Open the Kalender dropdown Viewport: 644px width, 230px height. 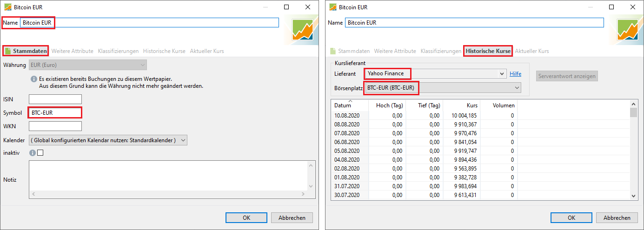108,140
